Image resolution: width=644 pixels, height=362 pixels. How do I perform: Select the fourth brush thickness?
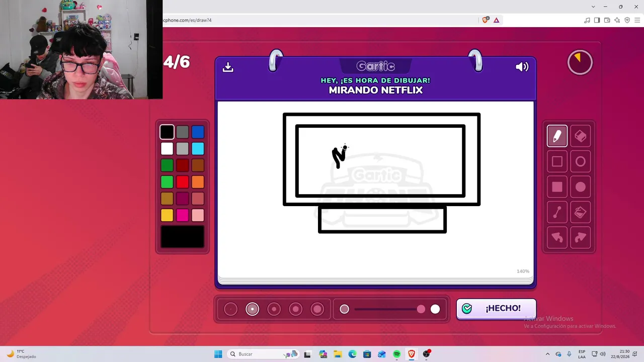(296, 309)
